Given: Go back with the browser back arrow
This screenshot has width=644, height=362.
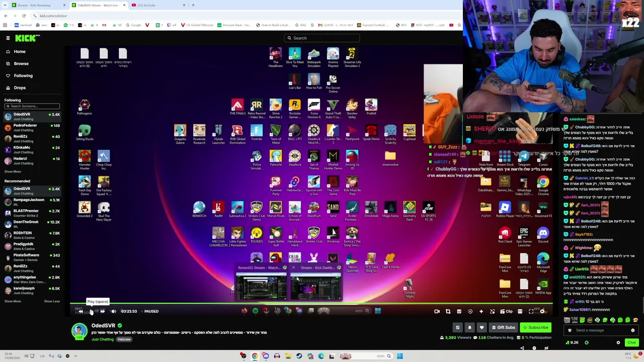Looking at the screenshot, I should (x=6, y=16).
